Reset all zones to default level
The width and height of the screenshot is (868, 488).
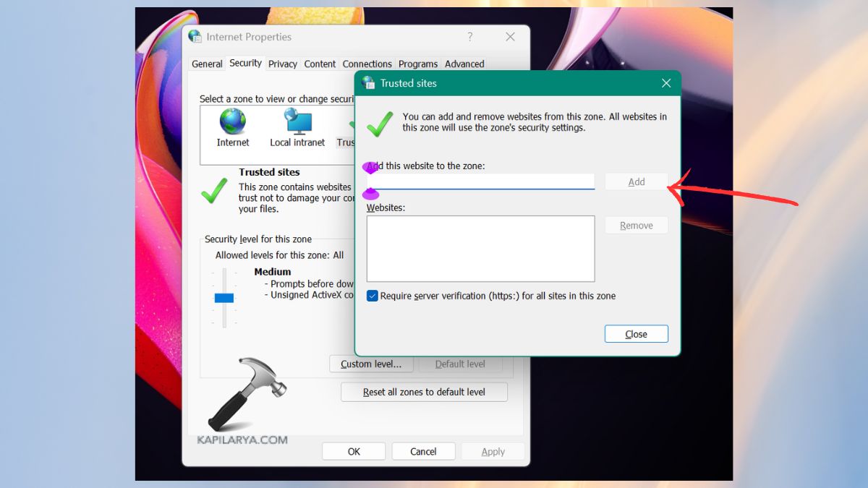(x=424, y=391)
